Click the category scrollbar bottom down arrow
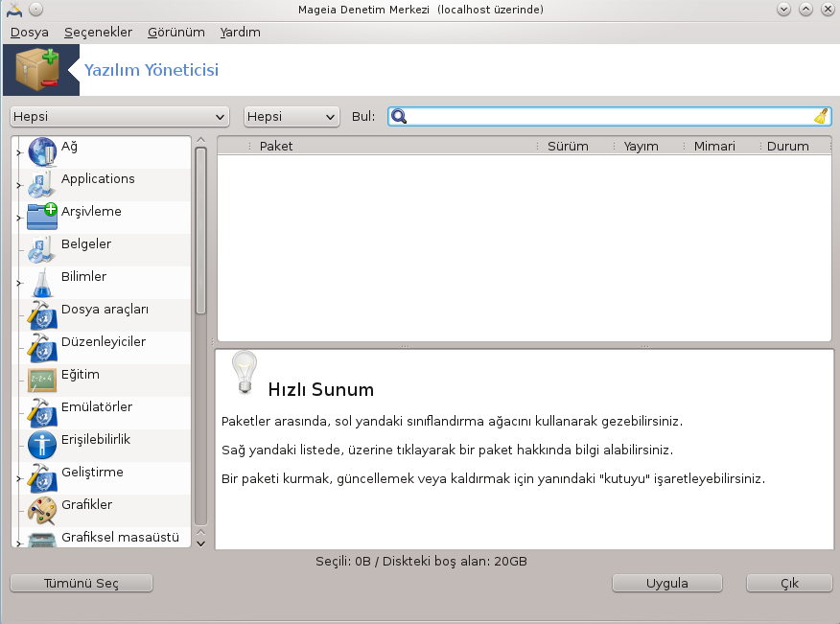The image size is (840, 624). tap(201, 543)
